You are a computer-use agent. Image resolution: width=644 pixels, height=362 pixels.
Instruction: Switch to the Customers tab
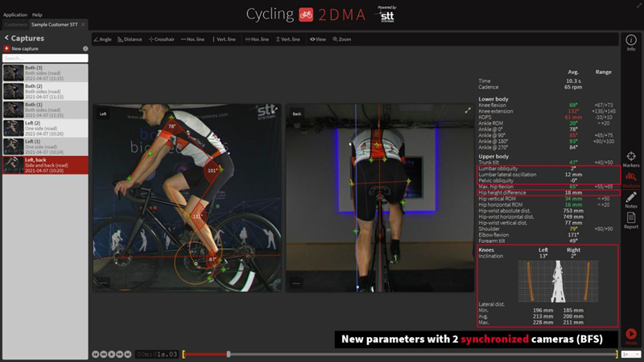click(x=14, y=25)
